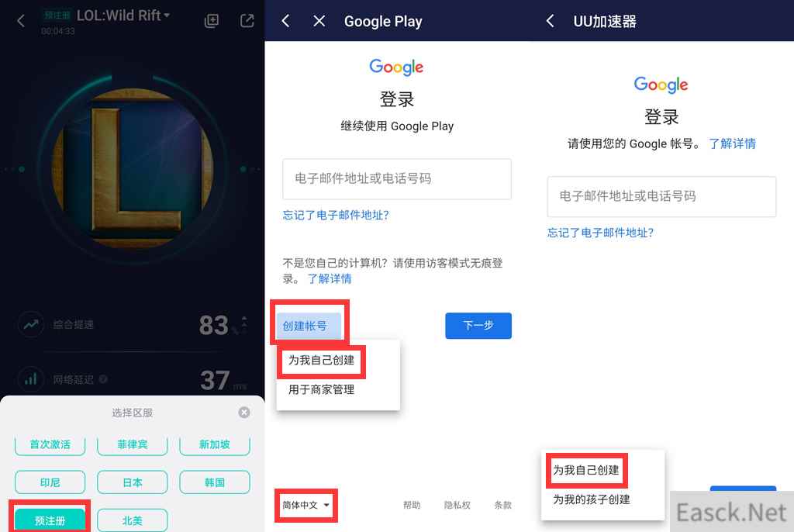Screen dimensions: 794x532
Task: Close the Google Play webview with X
Action: [319, 21]
